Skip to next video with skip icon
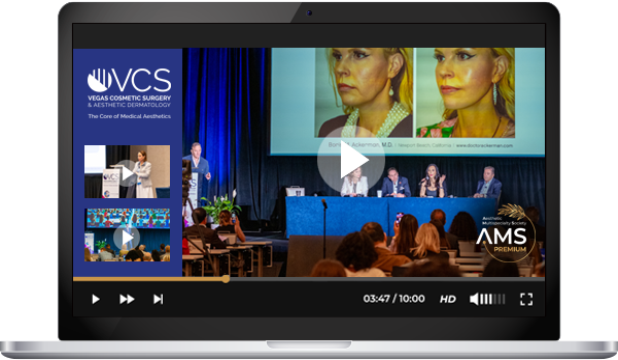 pos(158,299)
